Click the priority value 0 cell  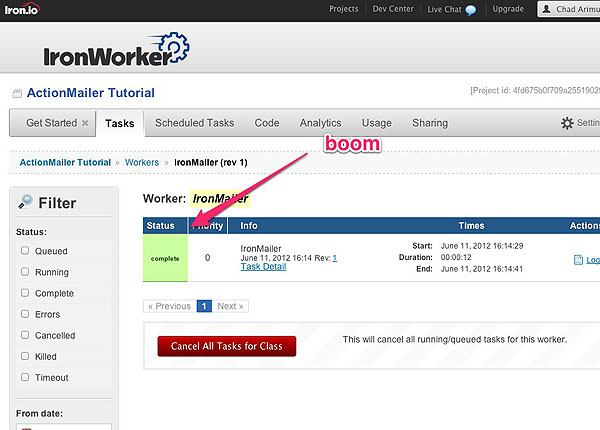(207, 257)
